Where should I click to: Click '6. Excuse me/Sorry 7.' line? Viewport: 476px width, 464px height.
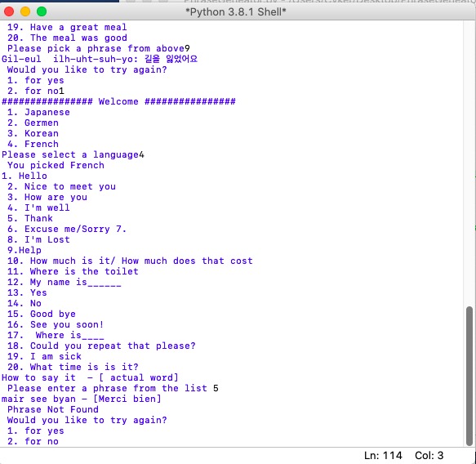click(x=67, y=229)
